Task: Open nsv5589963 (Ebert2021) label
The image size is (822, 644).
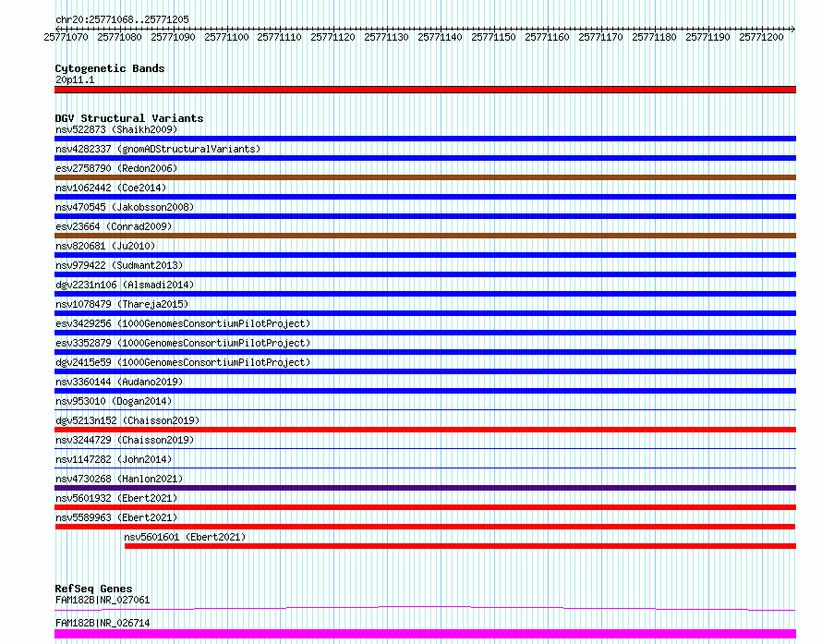Action: 116,517
